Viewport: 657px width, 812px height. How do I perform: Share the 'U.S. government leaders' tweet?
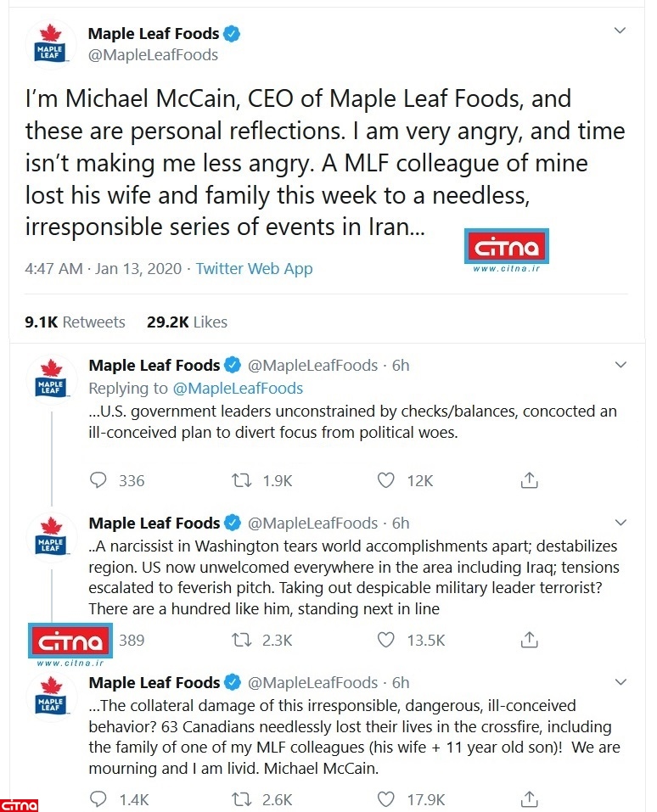[x=529, y=480]
